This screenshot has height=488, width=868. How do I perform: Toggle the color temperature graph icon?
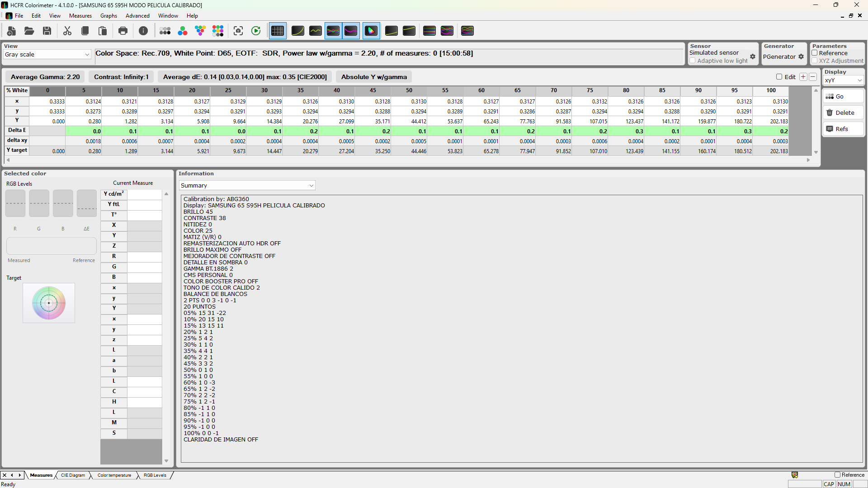[351, 31]
